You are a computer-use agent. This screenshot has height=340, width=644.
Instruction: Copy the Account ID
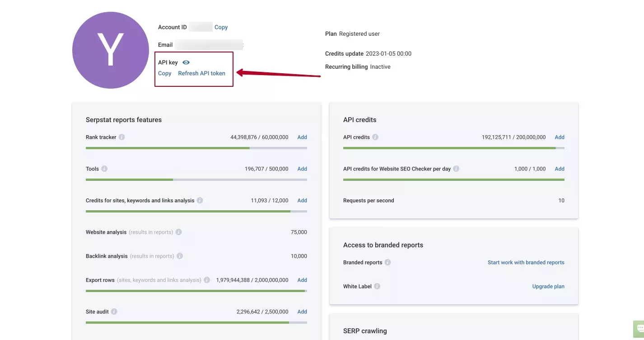click(221, 27)
